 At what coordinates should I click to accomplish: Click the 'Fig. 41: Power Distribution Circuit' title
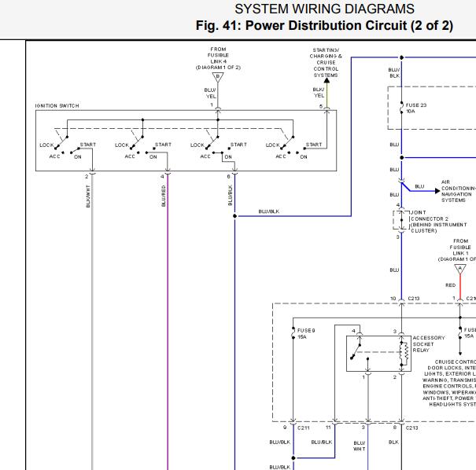(324, 25)
